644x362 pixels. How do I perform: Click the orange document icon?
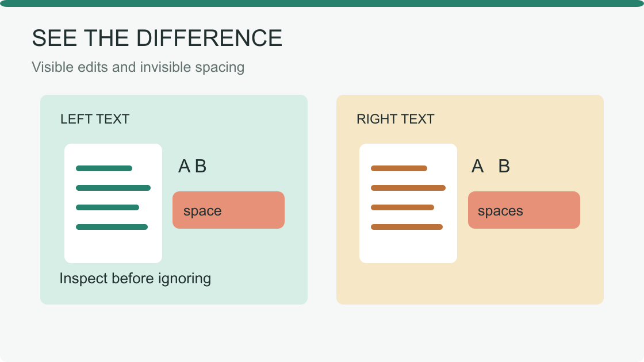pyautogui.click(x=408, y=203)
